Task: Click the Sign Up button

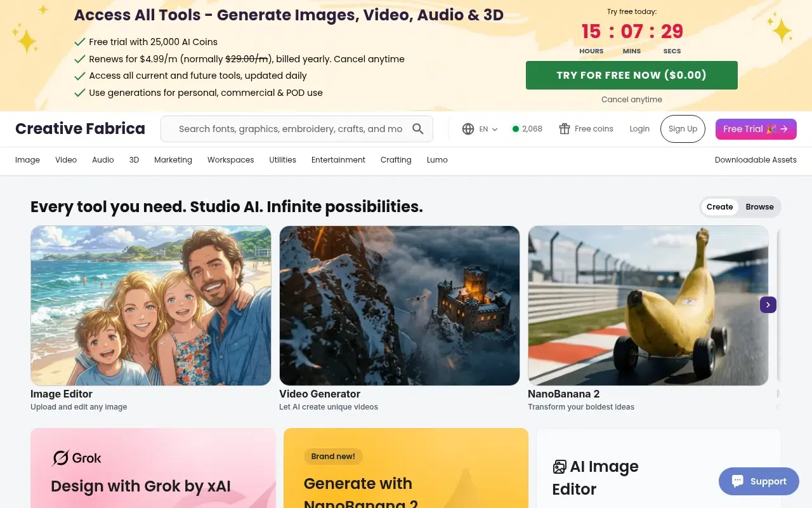Action: coord(683,129)
